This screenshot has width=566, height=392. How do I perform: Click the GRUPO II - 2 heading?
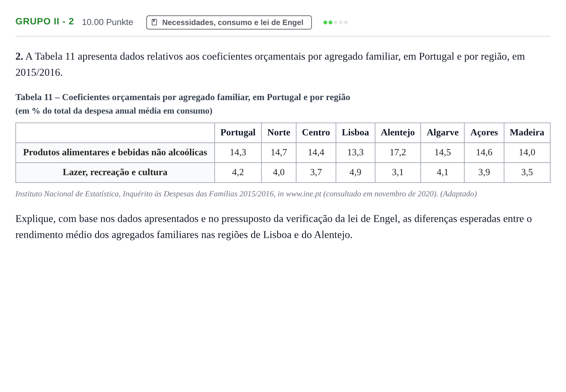coord(45,21)
